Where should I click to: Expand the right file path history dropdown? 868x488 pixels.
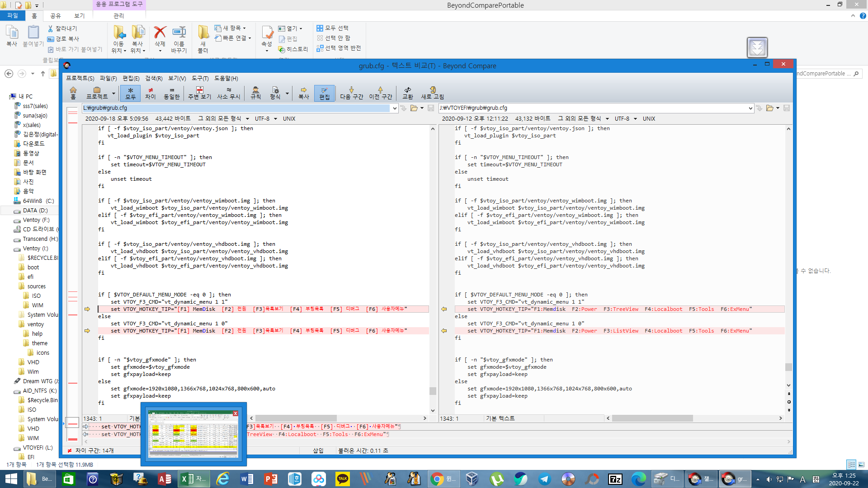tap(750, 108)
